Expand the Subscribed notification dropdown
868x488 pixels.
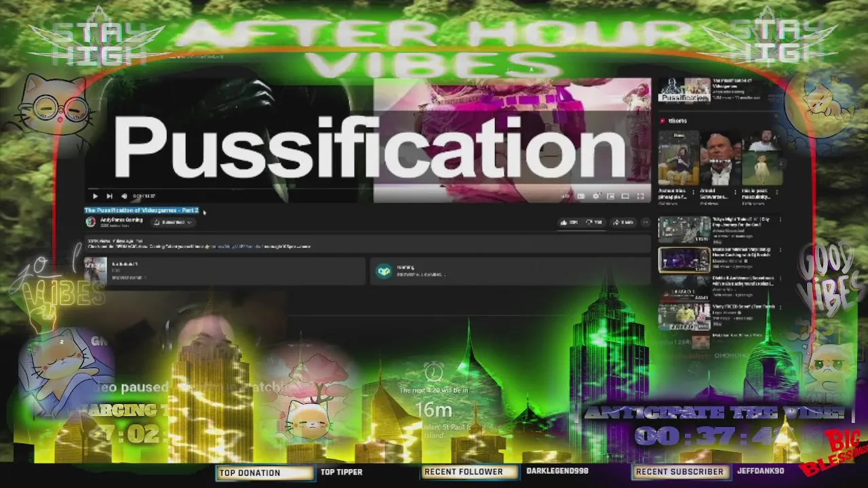tap(174, 222)
